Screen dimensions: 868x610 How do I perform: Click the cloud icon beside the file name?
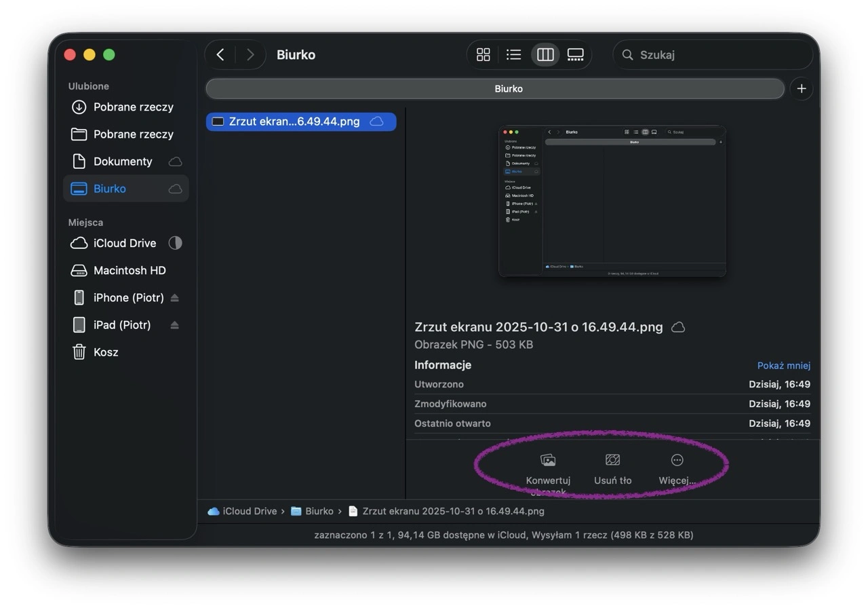677,327
